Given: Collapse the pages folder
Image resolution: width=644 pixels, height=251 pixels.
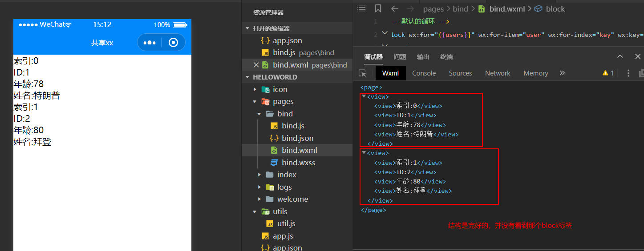Looking at the screenshot, I should (x=255, y=102).
